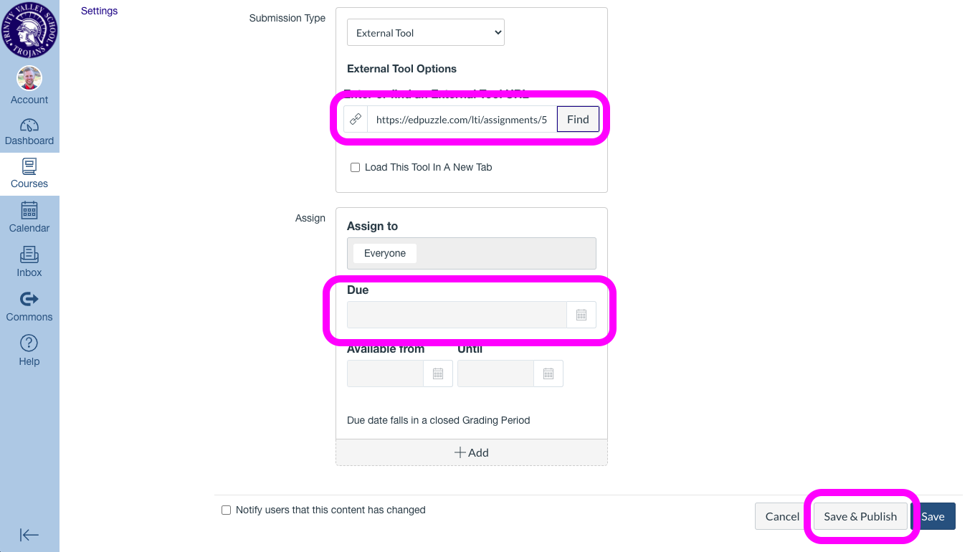Open Commons from the sidebar
980x552 pixels.
click(x=29, y=306)
